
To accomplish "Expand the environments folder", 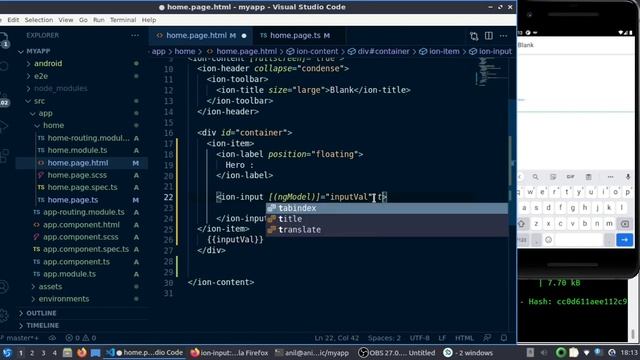I will [x=64, y=299].
